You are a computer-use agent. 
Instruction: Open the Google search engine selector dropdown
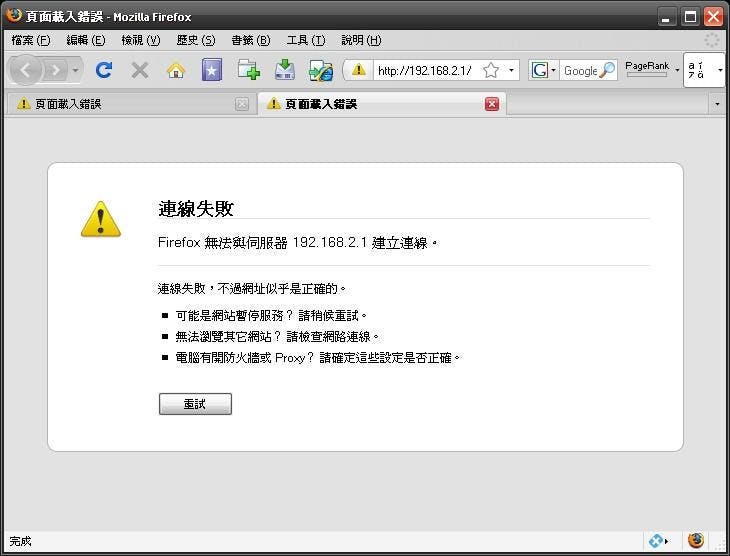(x=543, y=70)
